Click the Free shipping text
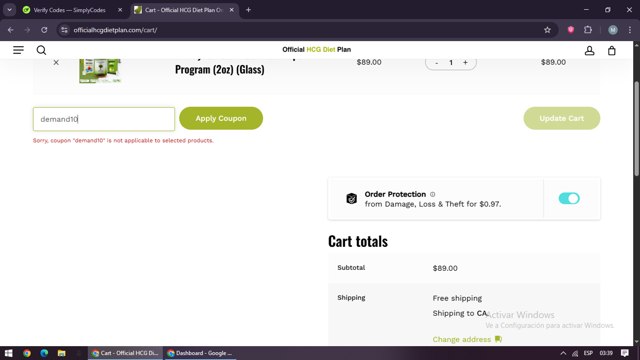Screen dimensions: 640x360 pyautogui.click(x=457, y=298)
